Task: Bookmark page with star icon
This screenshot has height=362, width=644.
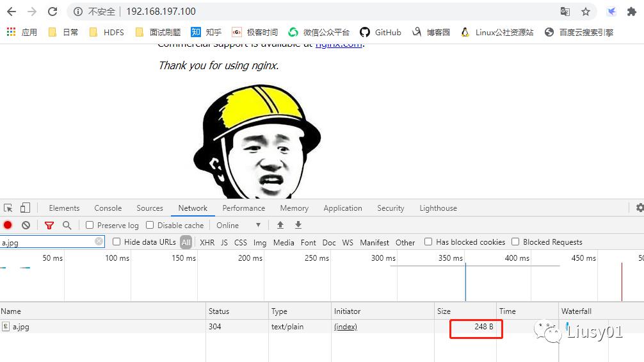Action: point(586,12)
